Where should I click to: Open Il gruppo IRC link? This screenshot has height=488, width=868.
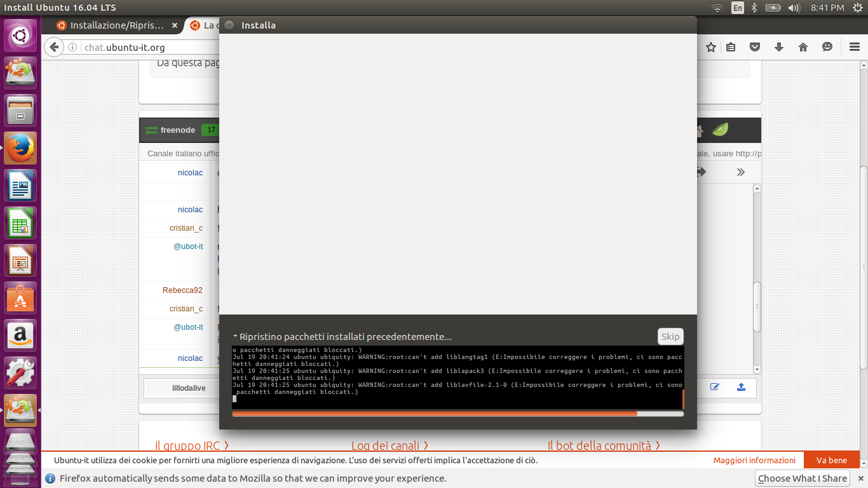[192, 445]
